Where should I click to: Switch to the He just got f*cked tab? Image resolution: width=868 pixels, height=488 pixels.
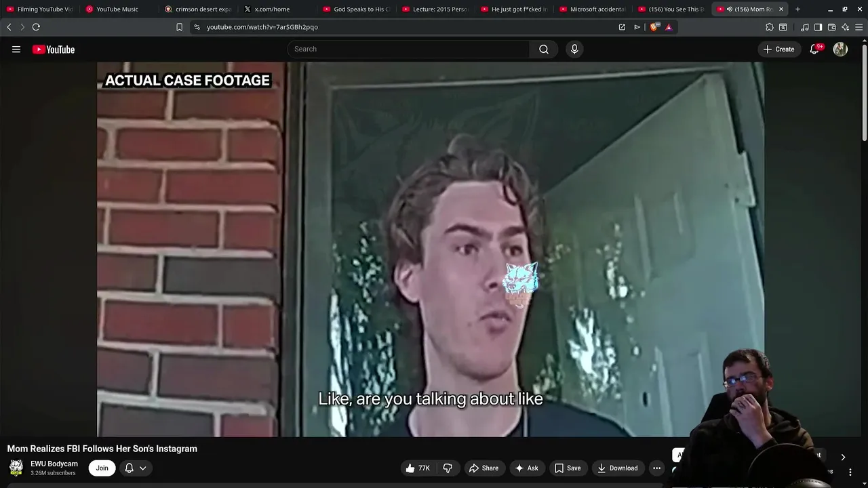coord(515,9)
